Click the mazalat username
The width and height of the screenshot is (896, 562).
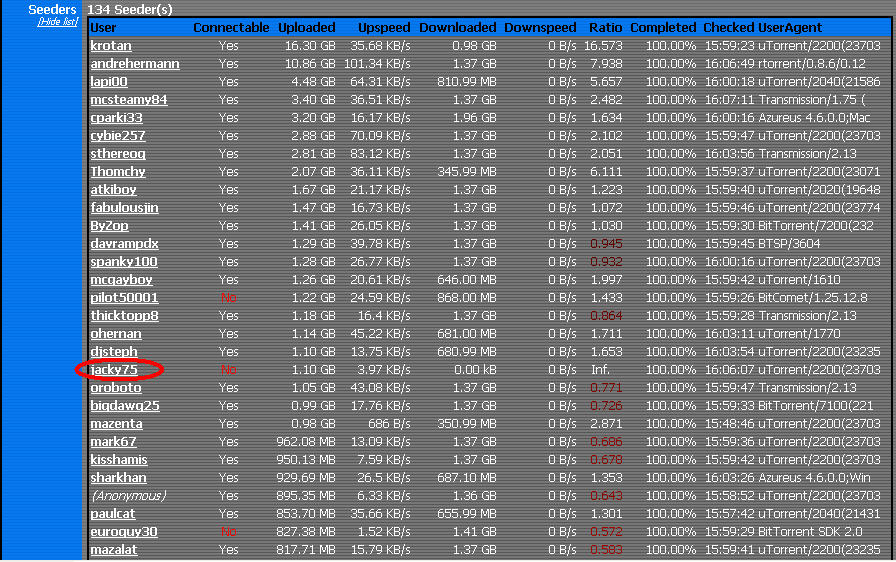pos(114,550)
